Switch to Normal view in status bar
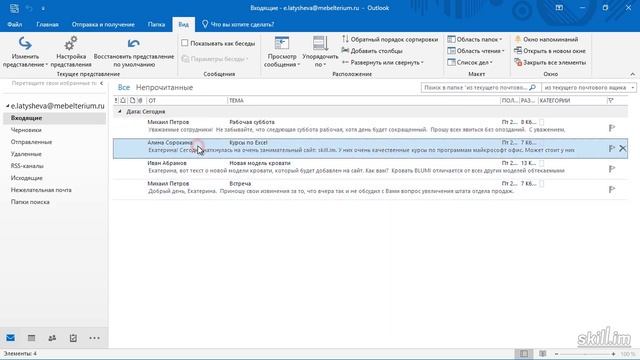This screenshot has width=640, height=360. tap(524, 353)
